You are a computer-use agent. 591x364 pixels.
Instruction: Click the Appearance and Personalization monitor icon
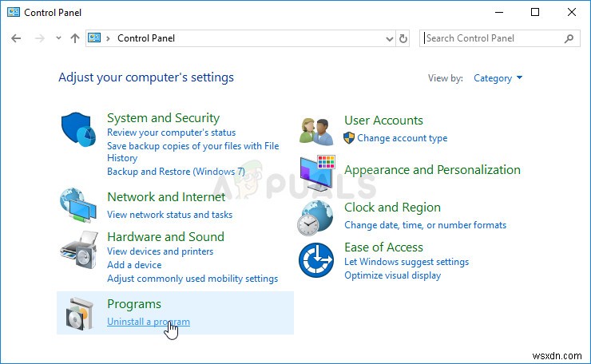pyautogui.click(x=317, y=171)
